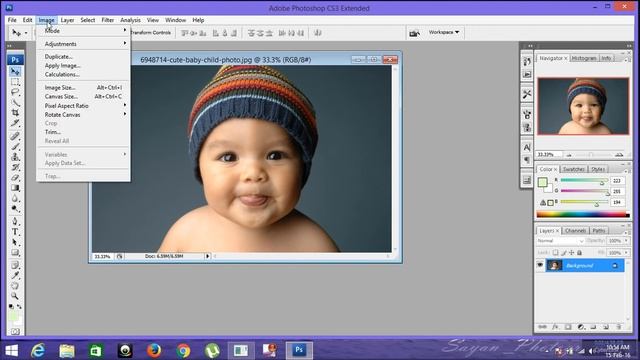Select the Gradient tool

[16, 188]
